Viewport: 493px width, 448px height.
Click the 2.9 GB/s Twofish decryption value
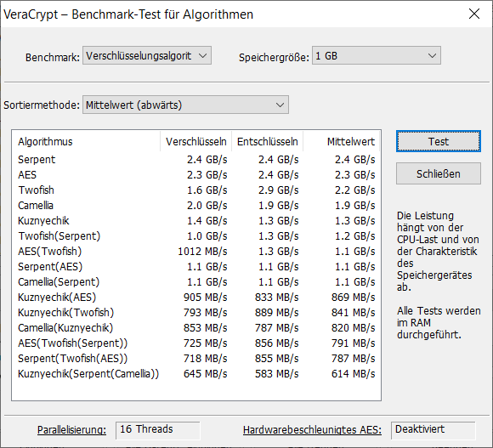[279, 190]
